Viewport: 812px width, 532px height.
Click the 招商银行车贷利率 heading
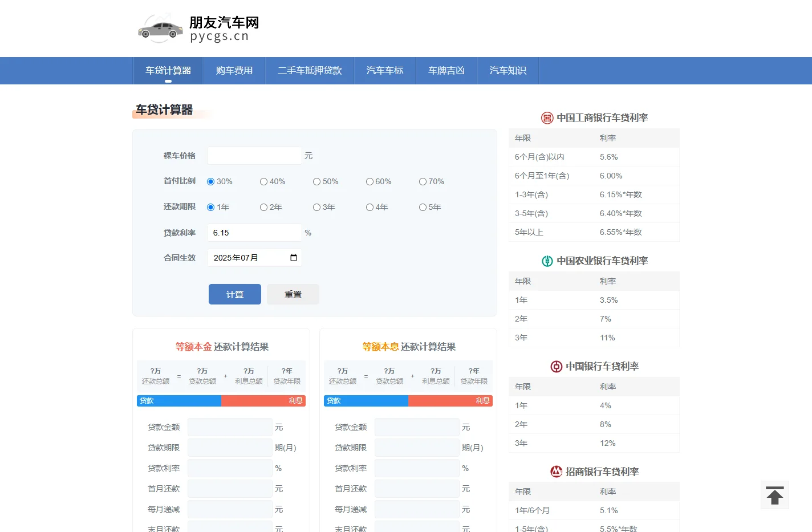click(x=602, y=472)
